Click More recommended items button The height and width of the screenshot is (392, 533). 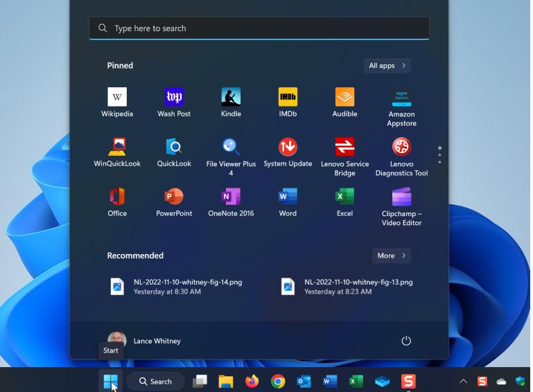391,256
